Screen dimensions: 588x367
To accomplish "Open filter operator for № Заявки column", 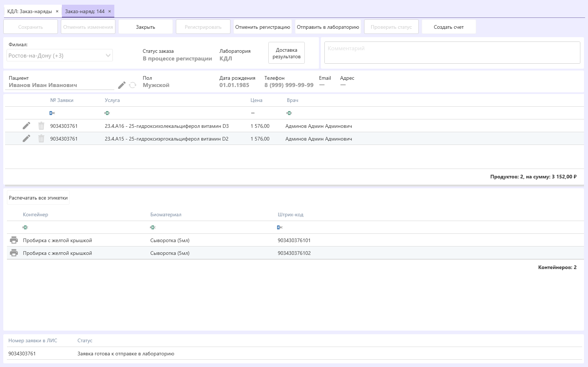I will click(x=52, y=113).
